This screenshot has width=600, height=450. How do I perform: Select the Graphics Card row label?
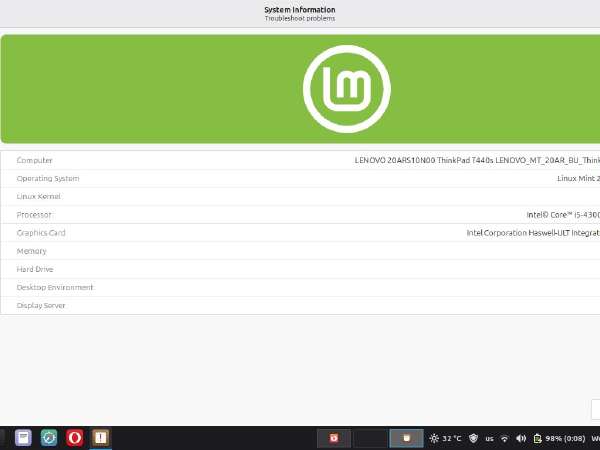(41, 233)
